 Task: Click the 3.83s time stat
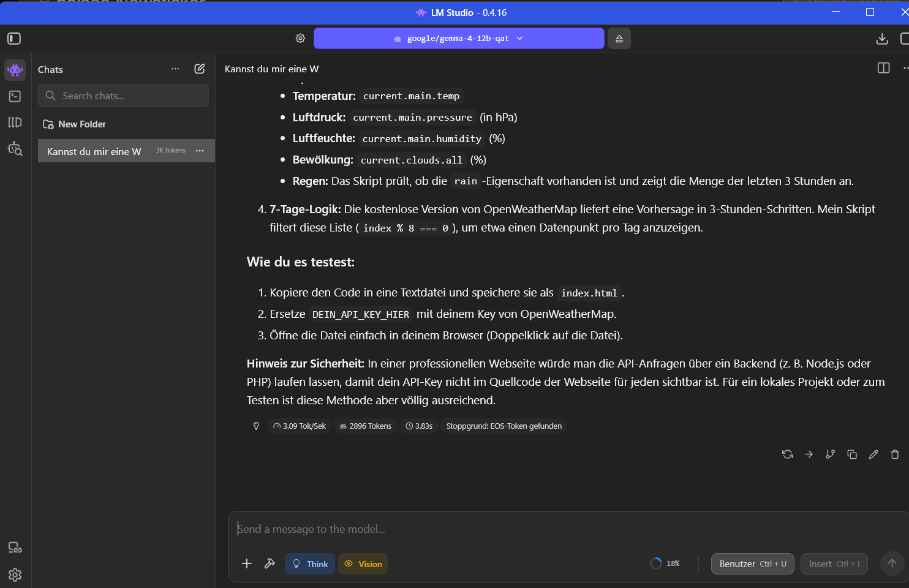(x=419, y=426)
